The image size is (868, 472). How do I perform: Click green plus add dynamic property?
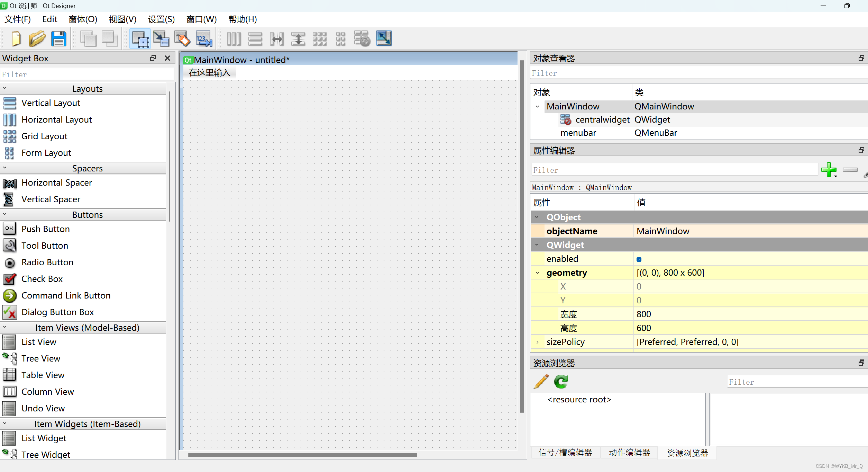coord(829,170)
